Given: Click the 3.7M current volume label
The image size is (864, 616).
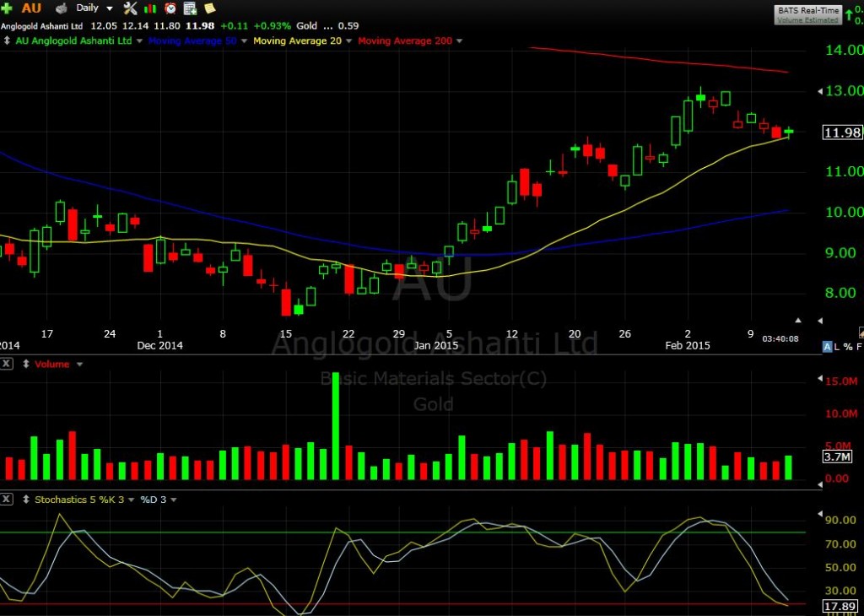Looking at the screenshot, I should pos(838,457).
